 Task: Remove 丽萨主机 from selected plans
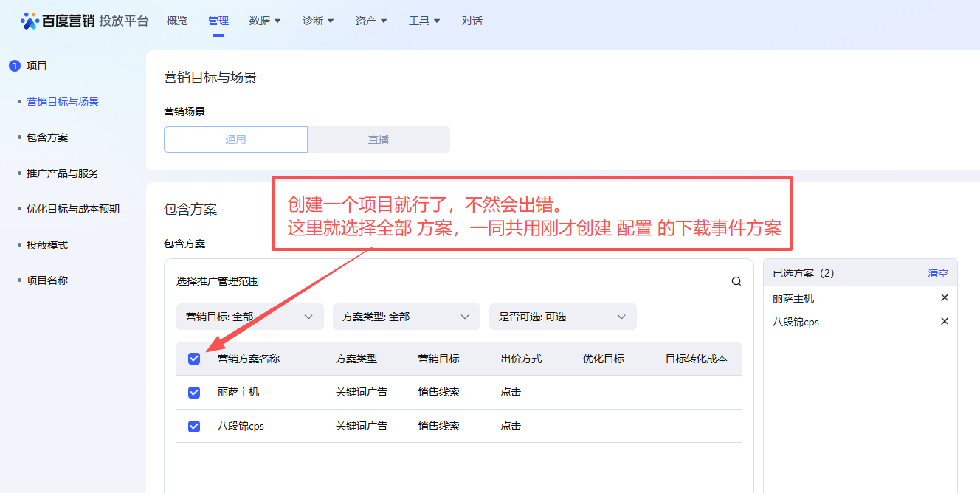945,298
